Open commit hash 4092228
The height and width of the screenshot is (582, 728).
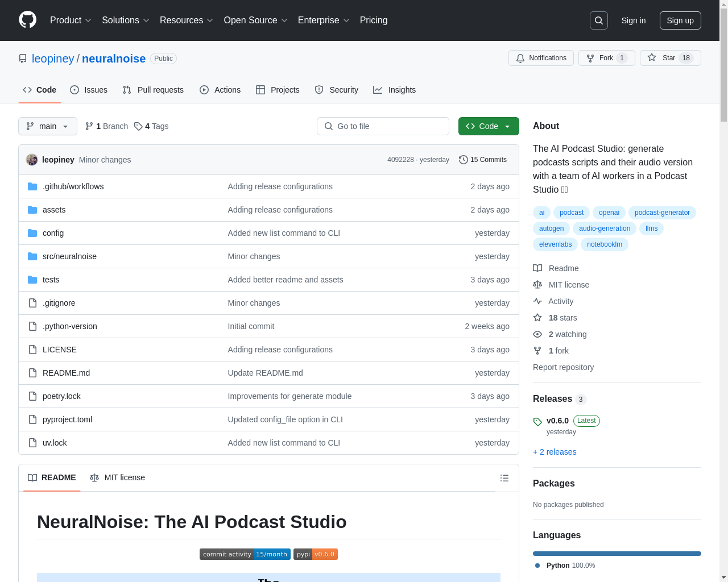coord(400,160)
